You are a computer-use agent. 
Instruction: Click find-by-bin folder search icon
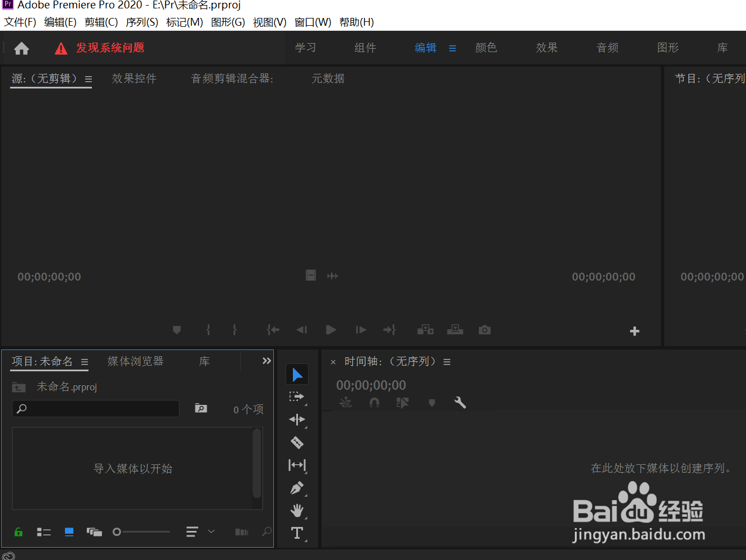(201, 408)
